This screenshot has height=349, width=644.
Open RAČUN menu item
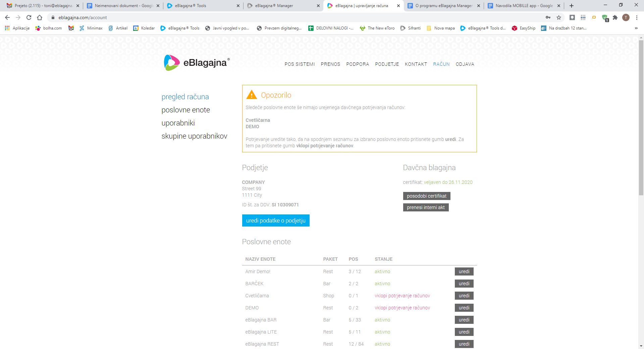click(441, 64)
